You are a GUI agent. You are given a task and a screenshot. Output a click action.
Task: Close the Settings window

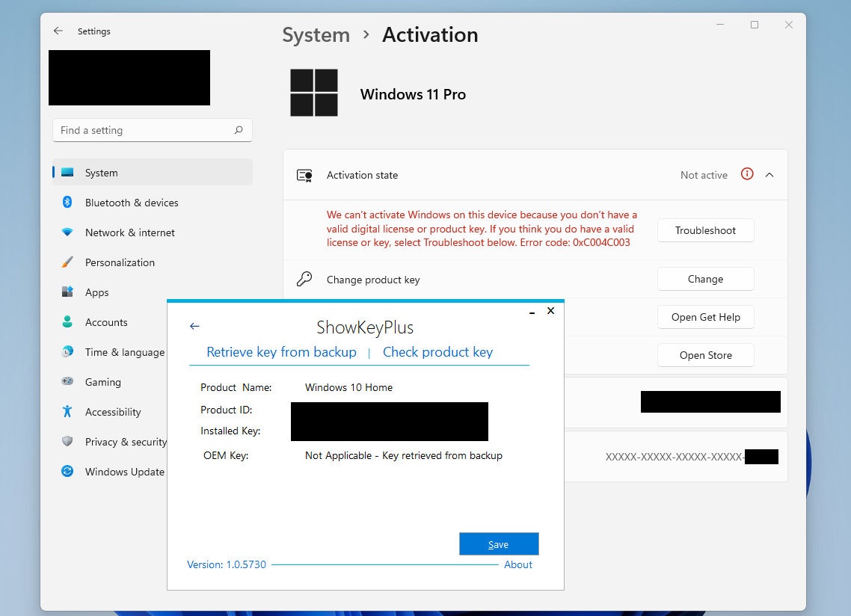[x=789, y=25]
